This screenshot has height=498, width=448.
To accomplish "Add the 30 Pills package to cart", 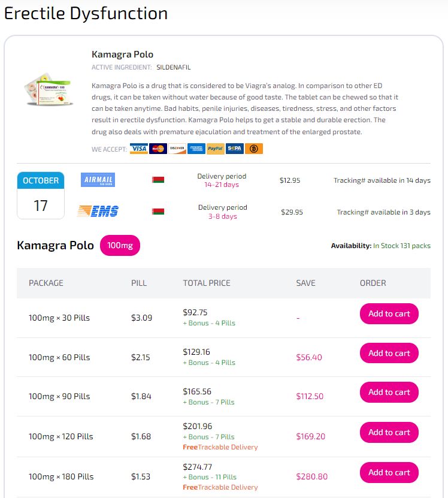I will 389,314.
